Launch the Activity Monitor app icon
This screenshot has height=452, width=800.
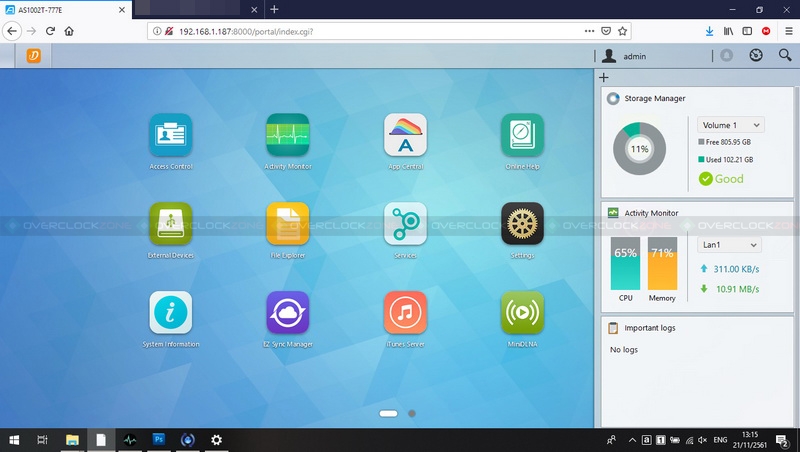288,135
